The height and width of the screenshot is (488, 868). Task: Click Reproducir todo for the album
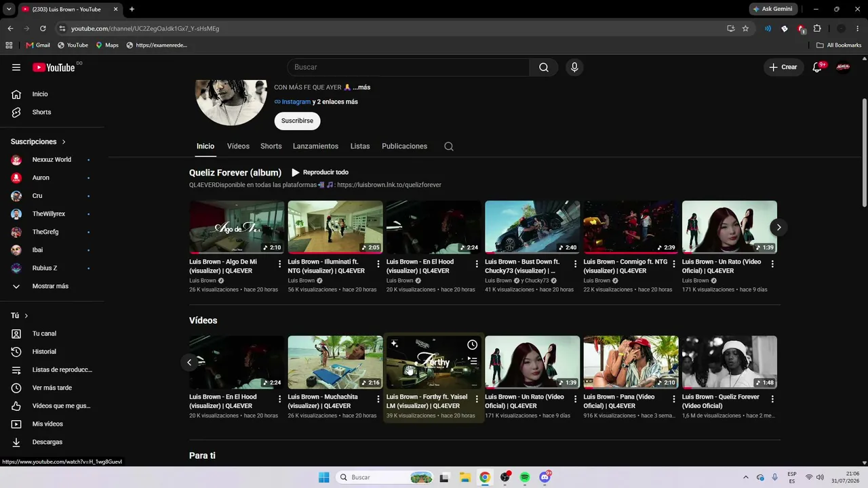(320, 172)
